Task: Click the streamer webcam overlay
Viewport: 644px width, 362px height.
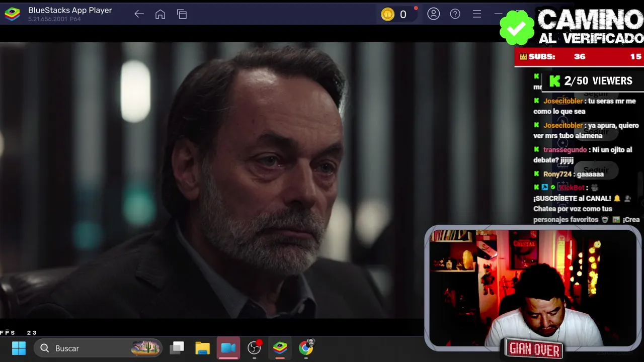Action: pyautogui.click(x=533, y=288)
